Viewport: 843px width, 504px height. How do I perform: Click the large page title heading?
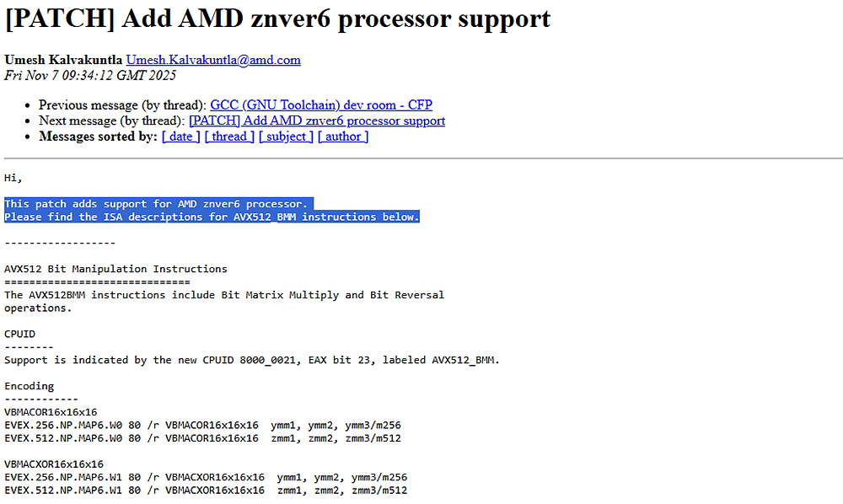(x=277, y=19)
